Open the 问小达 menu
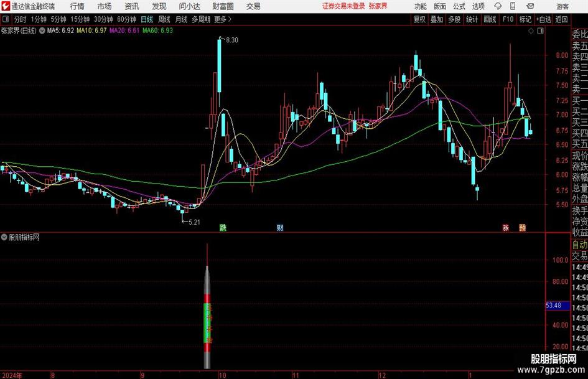 click(189, 6)
